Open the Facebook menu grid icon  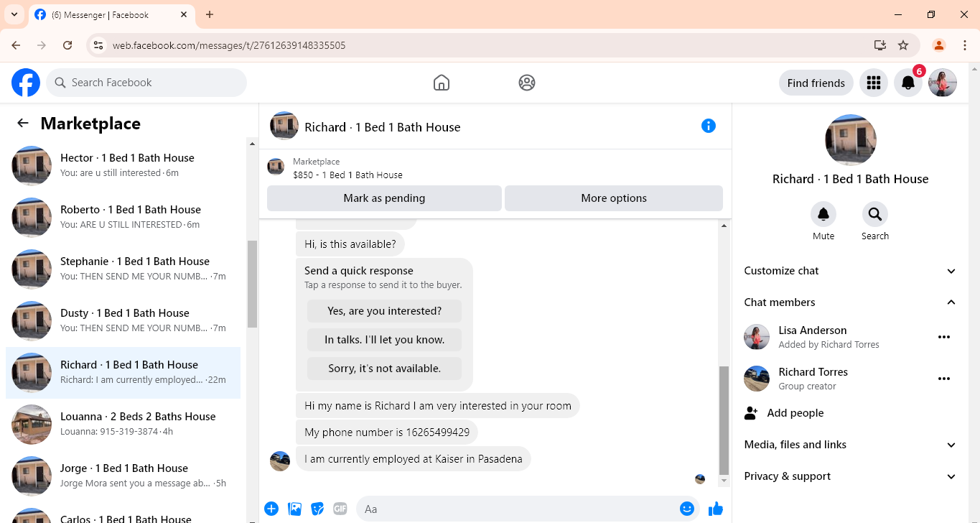click(x=874, y=83)
